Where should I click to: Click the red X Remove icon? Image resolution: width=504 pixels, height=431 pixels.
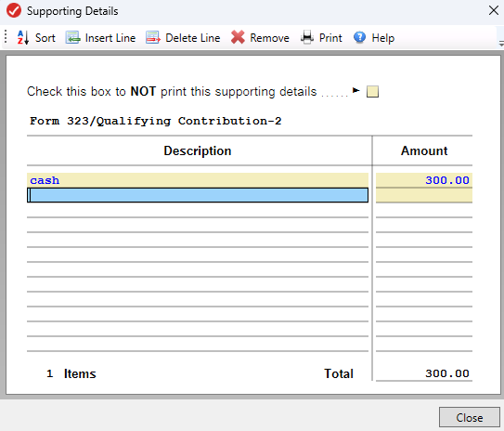click(238, 38)
